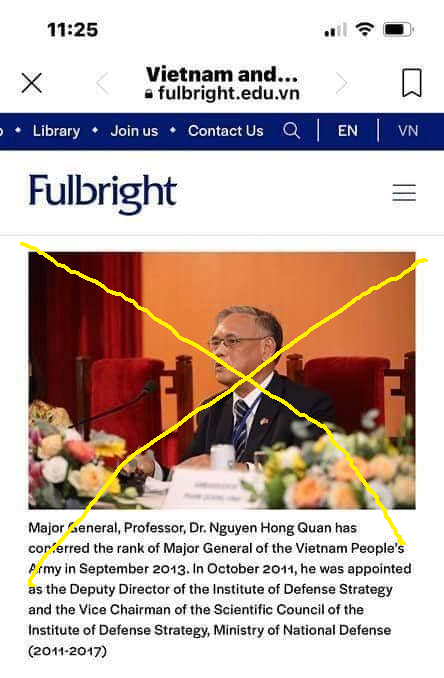Viewport: 444px width, 678px height.
Task: Tap the 'Vietnam and...' page title
Action: tap(222, 74)
